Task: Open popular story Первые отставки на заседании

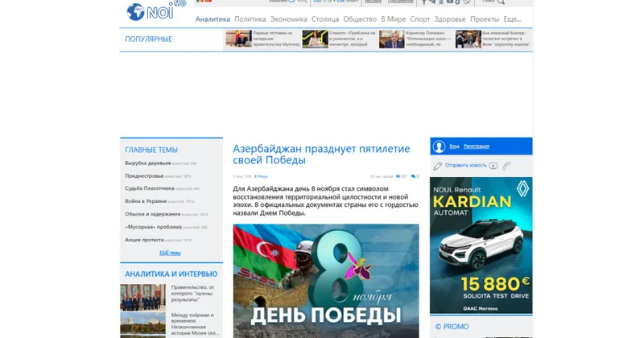Action: click(x=276, y=39)
